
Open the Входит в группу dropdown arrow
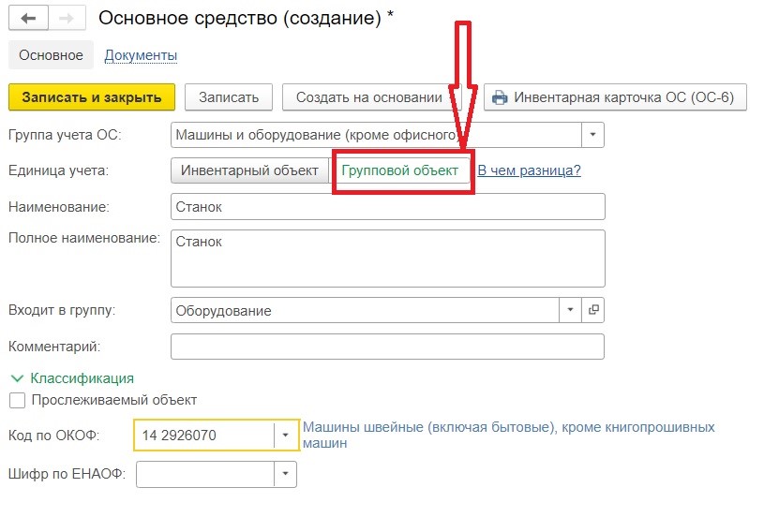coord(570,310)
